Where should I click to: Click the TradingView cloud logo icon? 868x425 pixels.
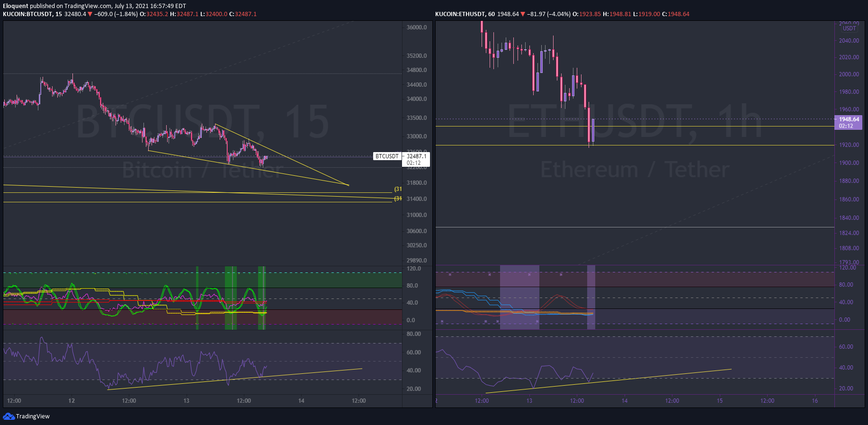tap(9, 416)
